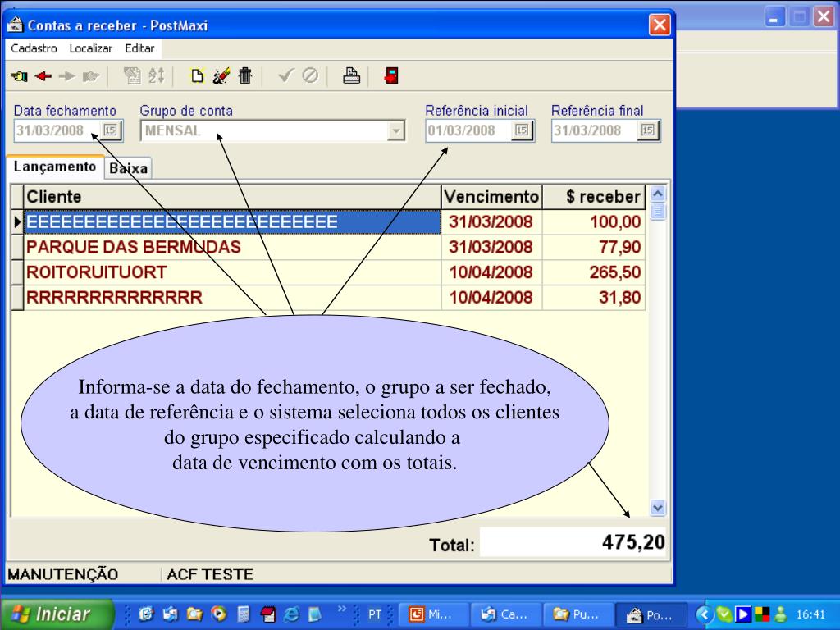Open the Iniciar start menu

[57, 614]
